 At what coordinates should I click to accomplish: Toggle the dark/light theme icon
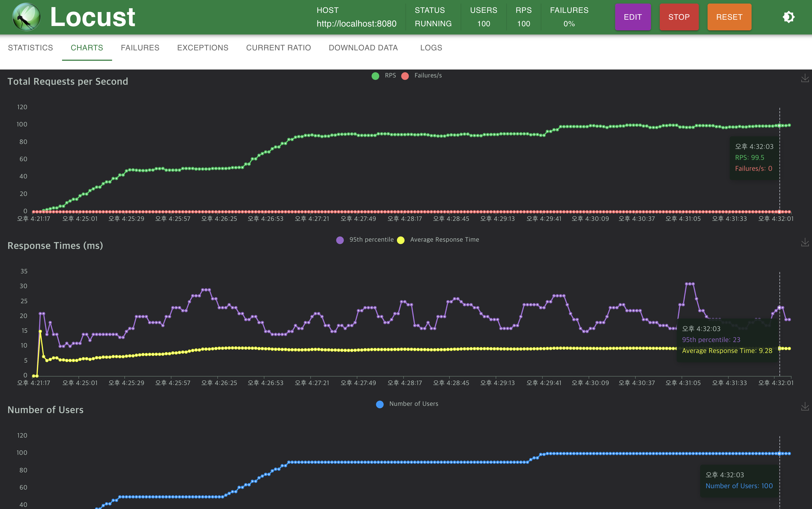coord(788,17)
